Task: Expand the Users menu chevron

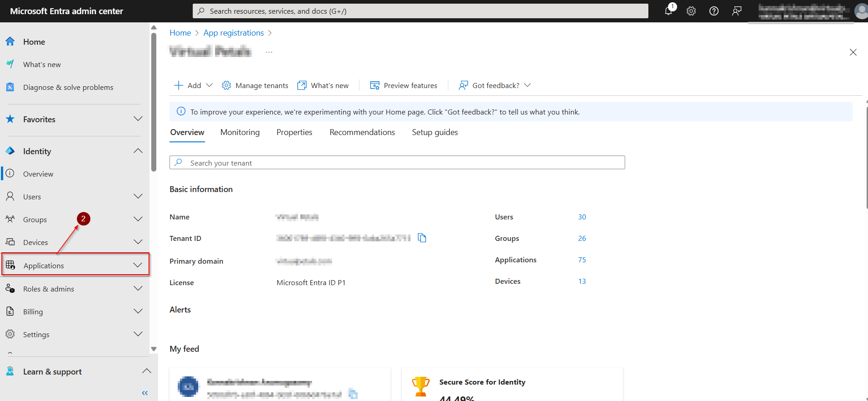Action: (x=138, y=196)
